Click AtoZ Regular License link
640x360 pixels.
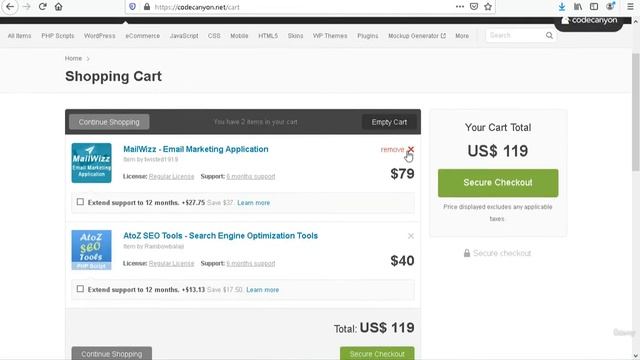pos(171,263)
